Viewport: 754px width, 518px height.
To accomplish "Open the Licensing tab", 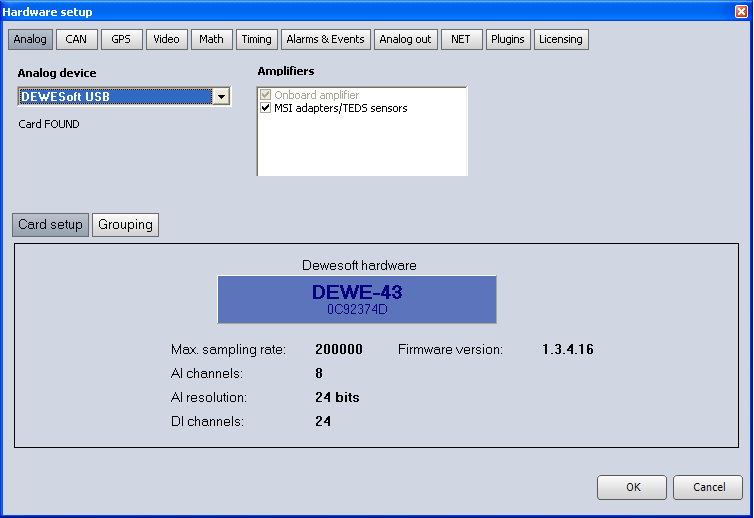I will tap(561, 39).
